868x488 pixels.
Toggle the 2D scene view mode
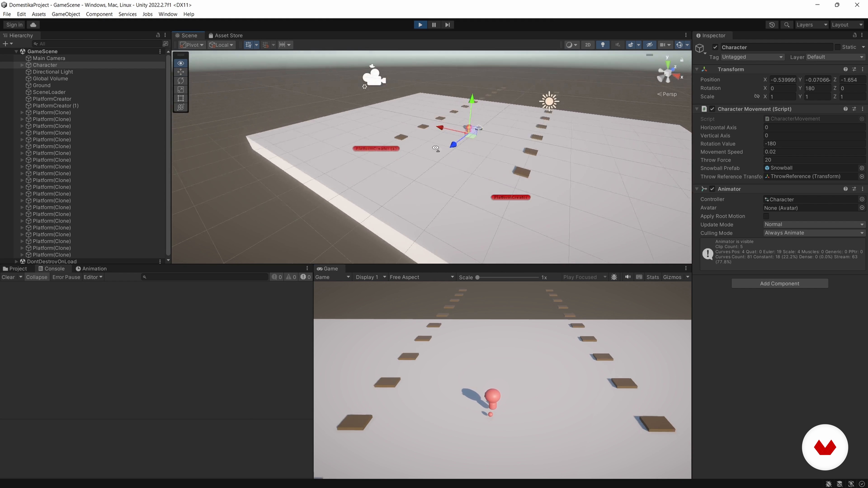[x=588, y=45]
